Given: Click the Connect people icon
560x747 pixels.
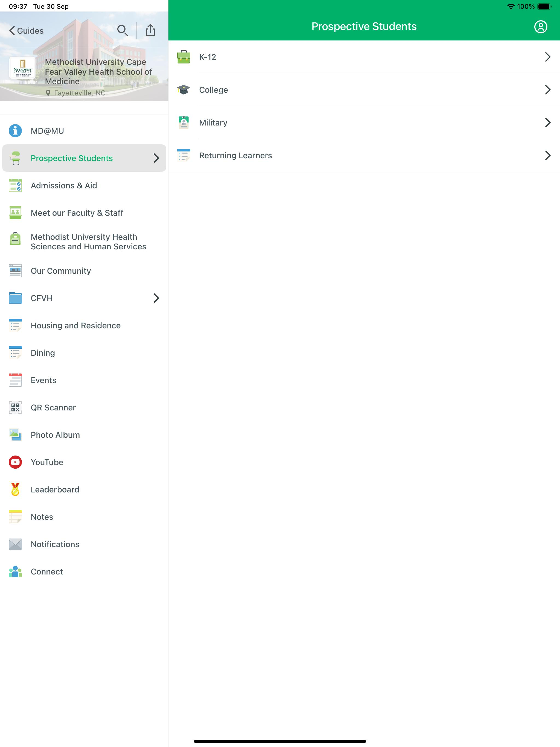Looking at the screenshot, I should [15, 572].
